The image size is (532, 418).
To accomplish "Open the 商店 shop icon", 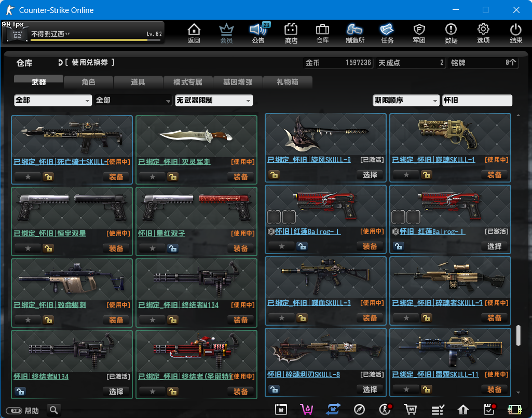I will (x=291, y=33).
